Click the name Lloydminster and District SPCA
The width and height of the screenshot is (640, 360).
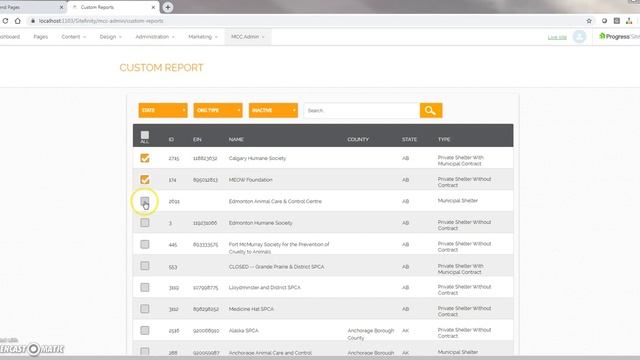pos(264,288)
